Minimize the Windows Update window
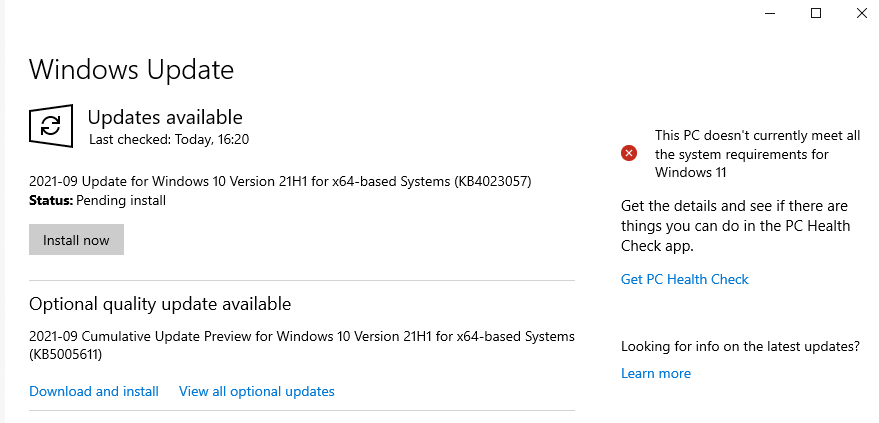This screenshot has width=879, height=423. click(x=770, y=13)
